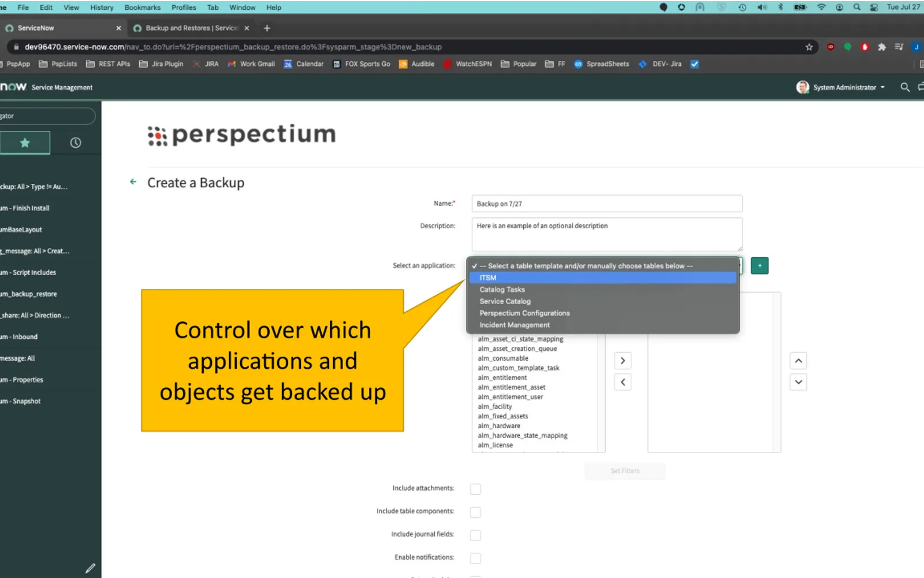Open the Work Gmail bookmark

pos(251,64)
